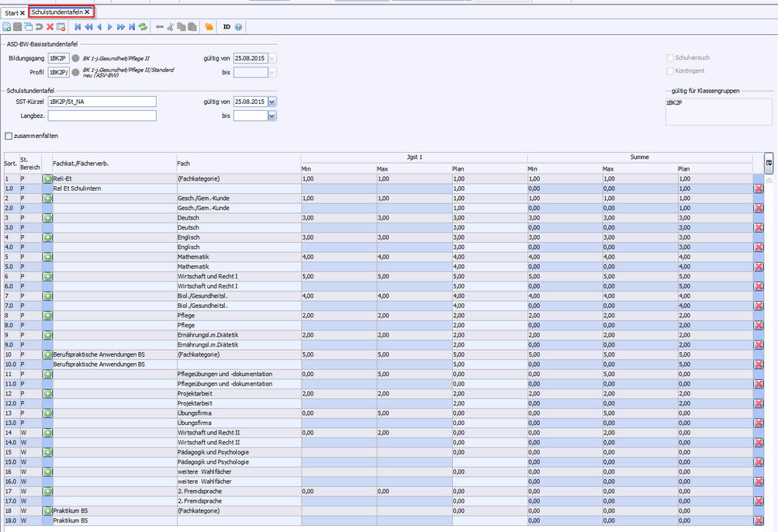Enable the zusammenfalten checkbox
Viewport: 778px width, 532px height.
point(9,136)
